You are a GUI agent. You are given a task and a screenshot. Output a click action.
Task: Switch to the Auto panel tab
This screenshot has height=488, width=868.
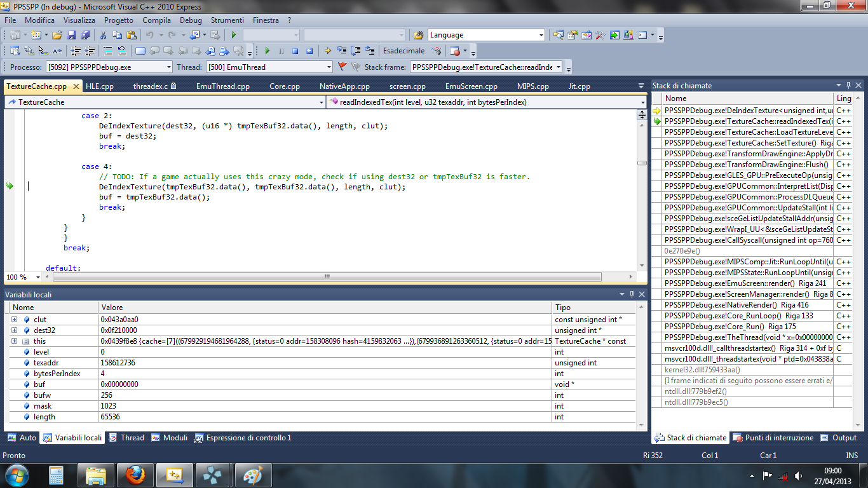[22, 438]
